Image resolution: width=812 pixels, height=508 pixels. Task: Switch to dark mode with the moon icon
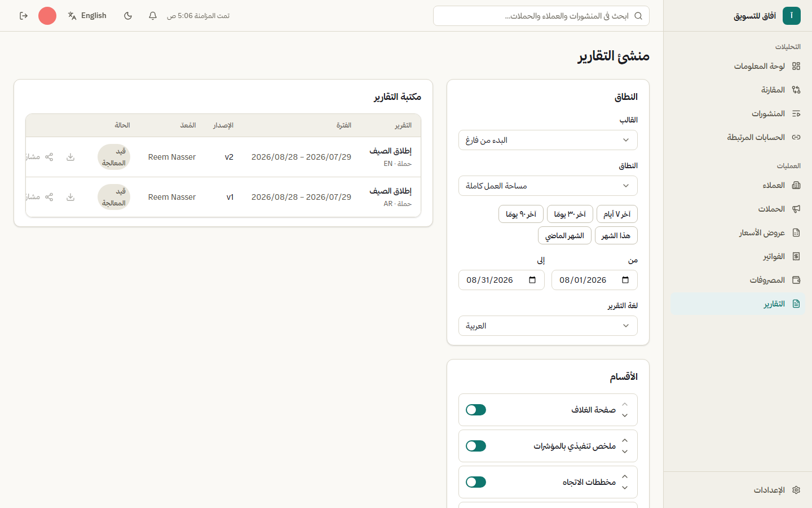(x=128, y=16)
